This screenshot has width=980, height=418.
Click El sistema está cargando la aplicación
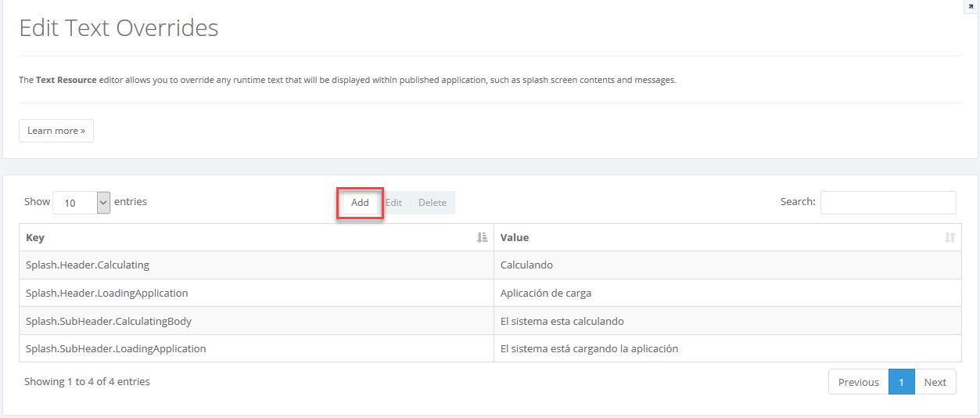[589, 349]
